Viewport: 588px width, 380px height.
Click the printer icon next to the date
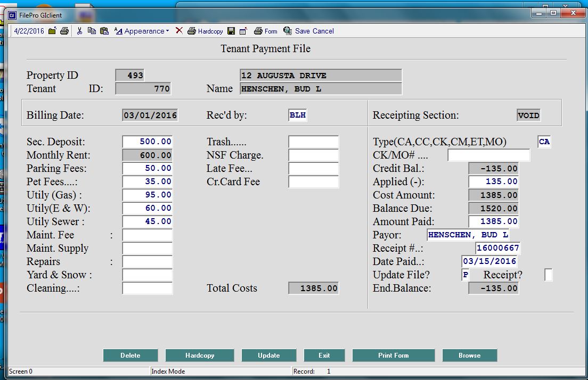(x=64, y=31)
